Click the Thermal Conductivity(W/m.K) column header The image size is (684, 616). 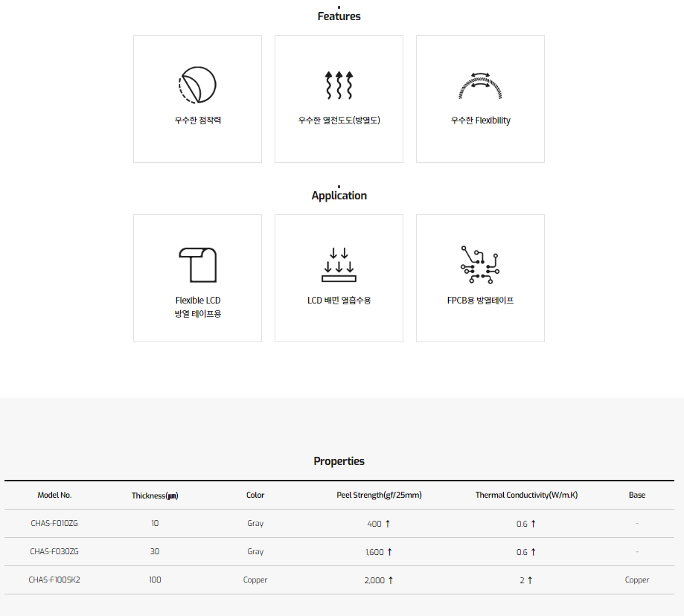click(526, 495)
